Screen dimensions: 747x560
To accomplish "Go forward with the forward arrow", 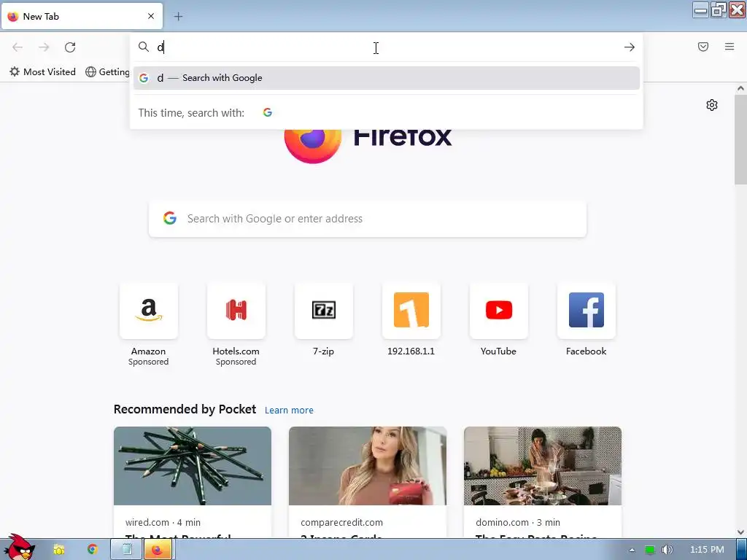I will coord(44,47).
